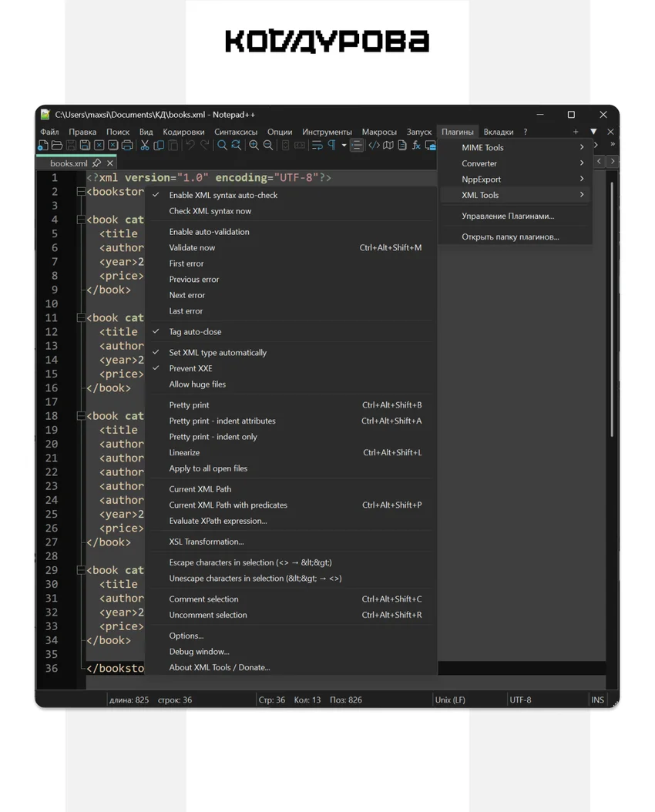The image size is (655, 812).
Task: Open Управление Плагинами… entry
Action: tap(516, 216)
